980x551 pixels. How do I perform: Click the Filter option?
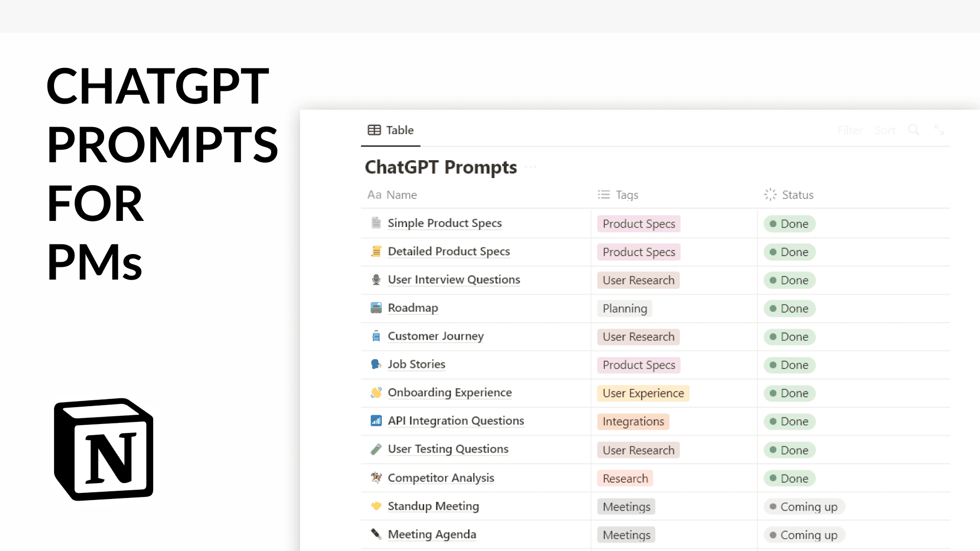(x=850, y=130)
